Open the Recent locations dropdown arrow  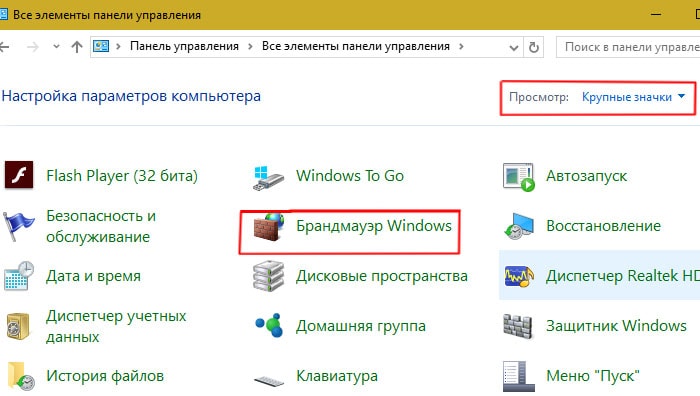tap(56, 46)
